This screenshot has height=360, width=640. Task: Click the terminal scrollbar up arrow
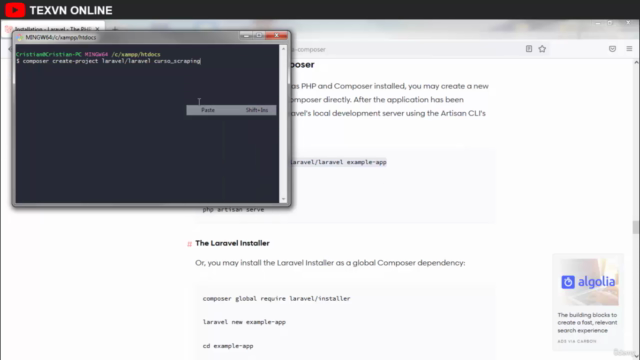point(283,49)
